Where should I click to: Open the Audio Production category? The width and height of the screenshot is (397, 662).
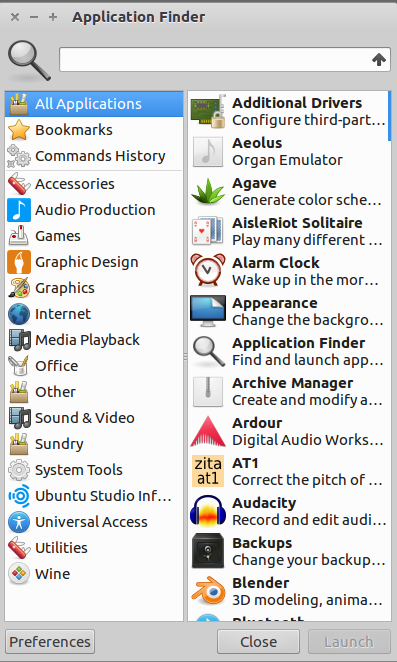coord(94,210)
